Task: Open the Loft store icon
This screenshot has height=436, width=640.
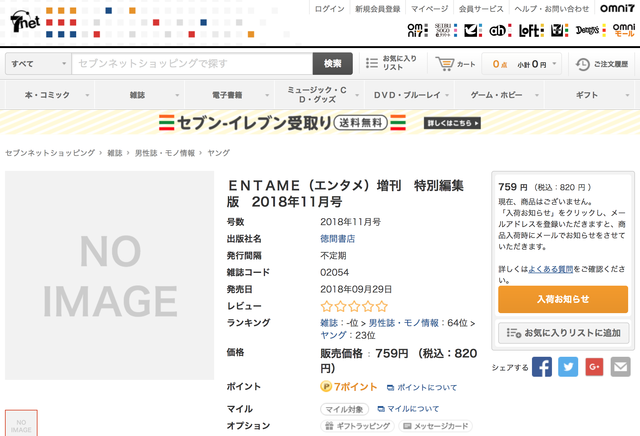Action: (531, 30)
